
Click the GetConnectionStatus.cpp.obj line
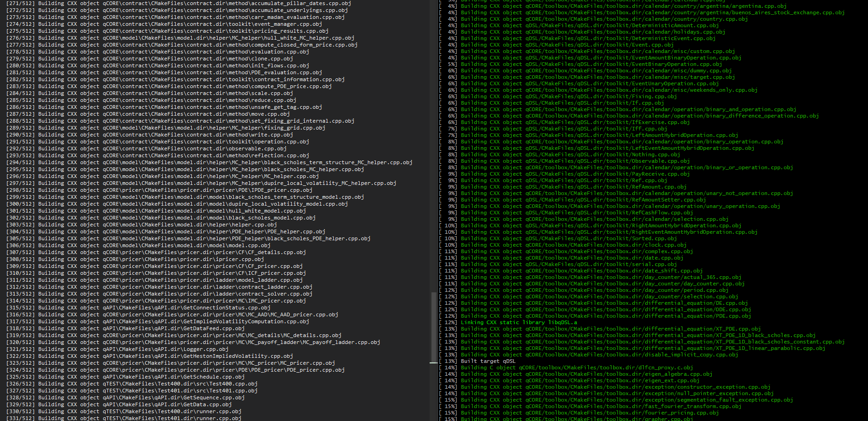pos(138,308)
